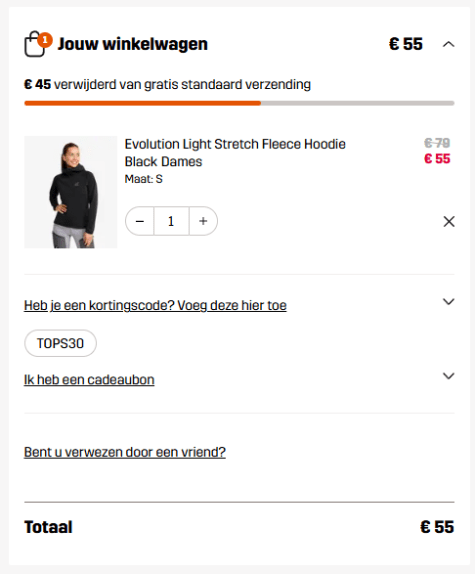
Task: Click 'Bent u verwezen door een vriend?'
Action: click(x=125, y=452)
